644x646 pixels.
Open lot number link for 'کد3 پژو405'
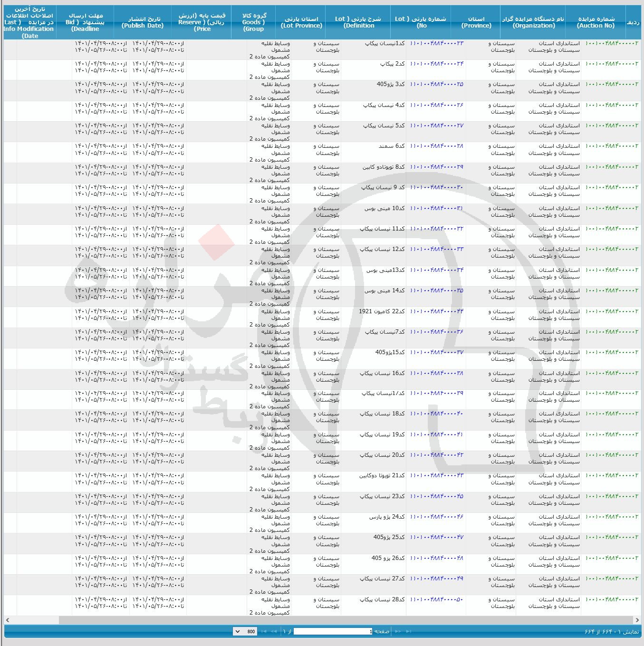[436, 85]
